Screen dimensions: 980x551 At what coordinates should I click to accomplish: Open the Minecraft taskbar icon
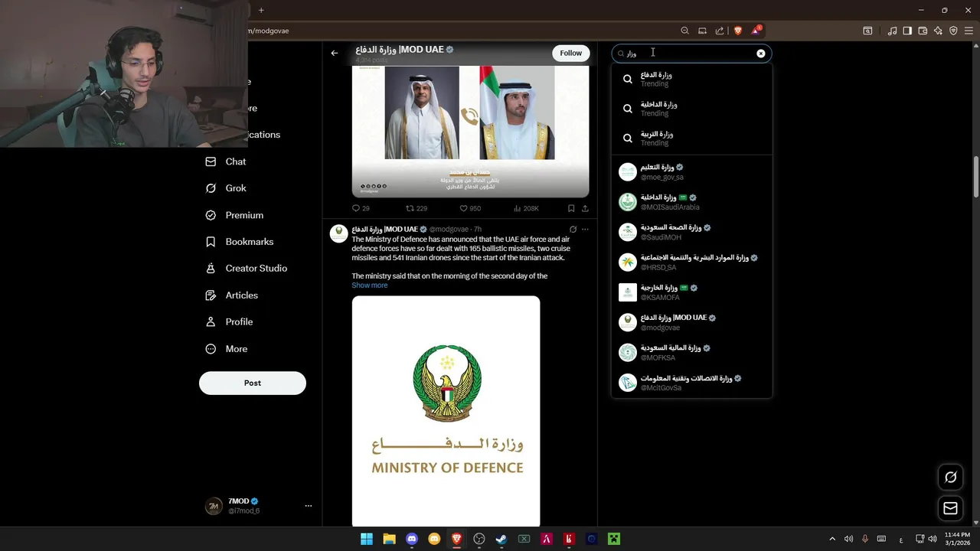click(613, 539)
